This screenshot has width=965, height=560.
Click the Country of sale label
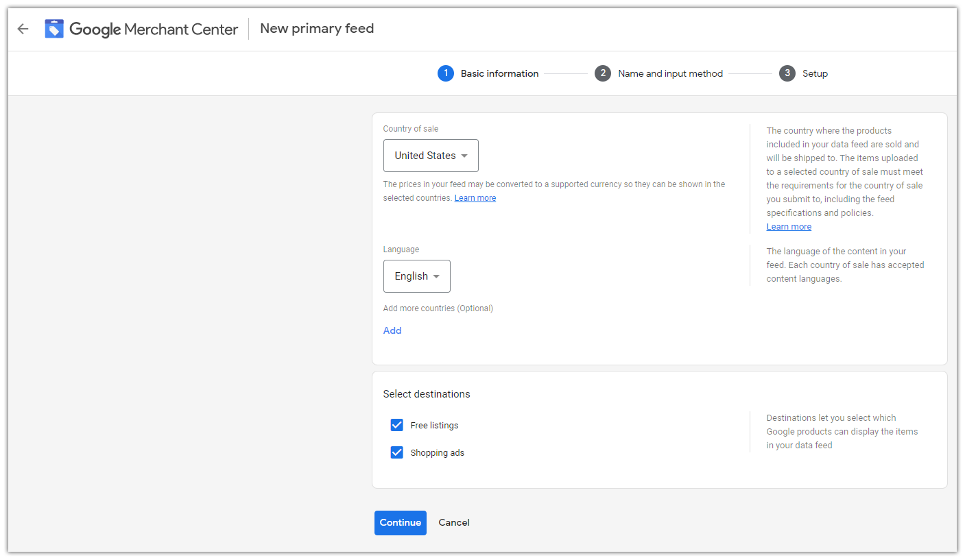tap(411, 129)
